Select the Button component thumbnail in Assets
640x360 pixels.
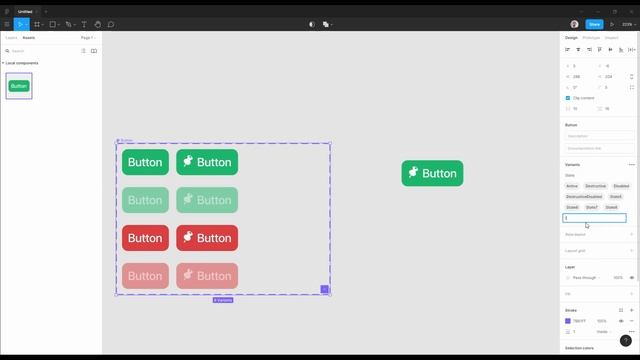coord(19,86)
